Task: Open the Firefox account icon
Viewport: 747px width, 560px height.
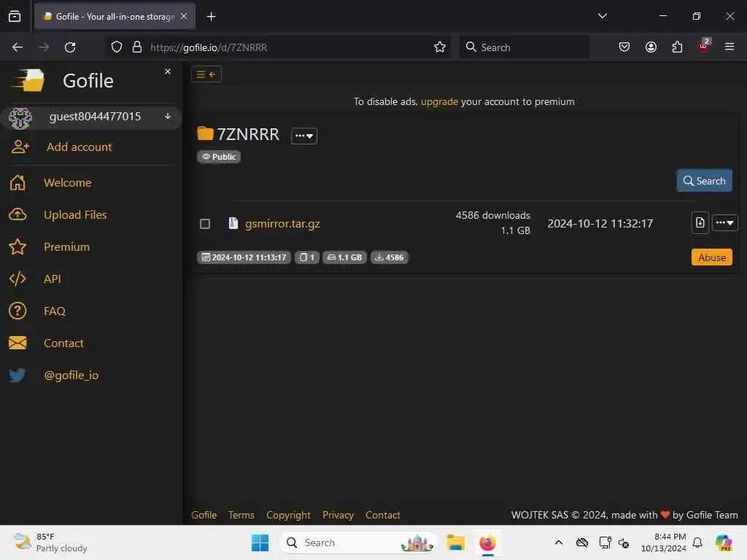Action: [x=651, y=47]
